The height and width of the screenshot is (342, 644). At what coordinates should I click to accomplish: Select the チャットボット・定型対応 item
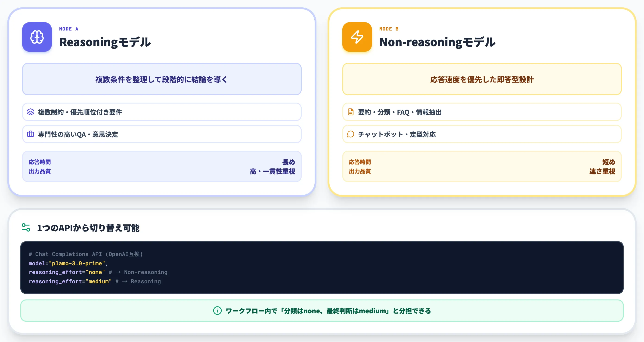pos(482,134)
